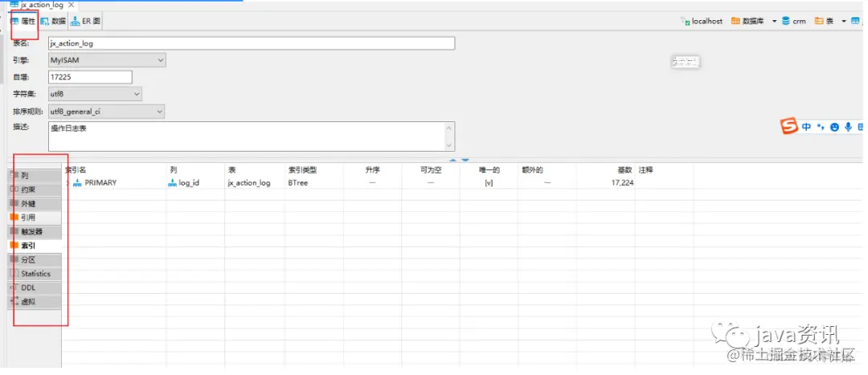Click the 自增 auto-increment field showing 17225
The width and height of the screenshot is (868, 375).
click(90, 77)
